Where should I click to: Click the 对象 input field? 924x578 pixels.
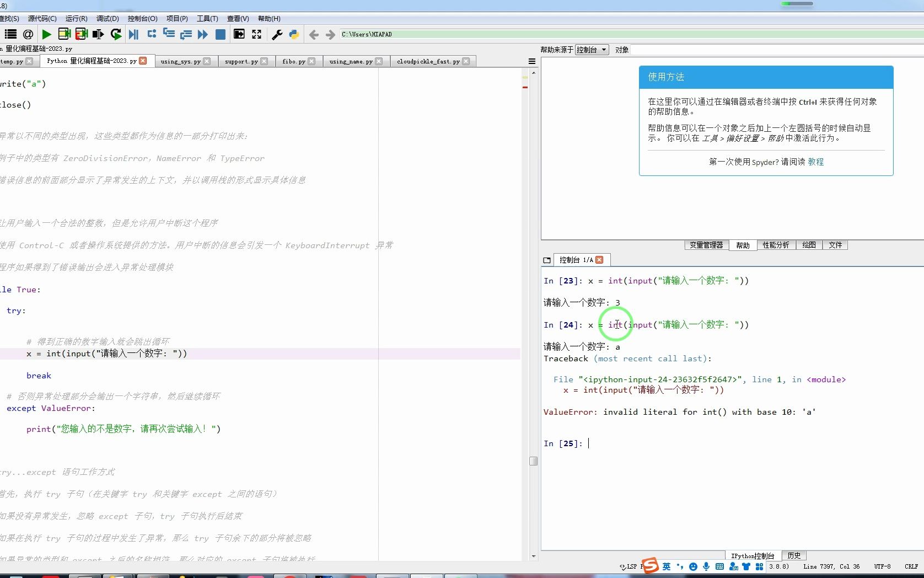pyautogui.click(x=776, y=50)
